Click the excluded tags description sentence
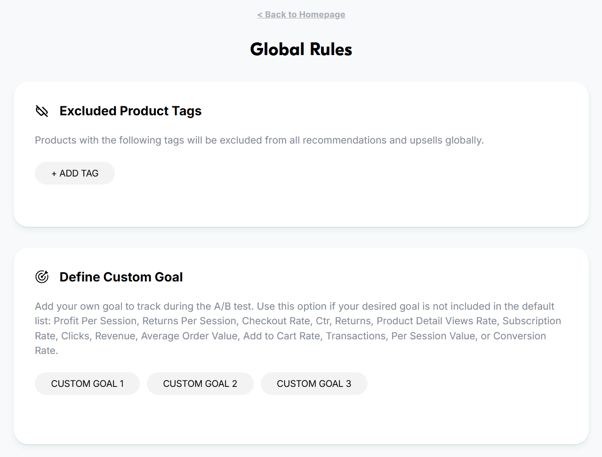This screenshot has height=457, width=602. (x=259, y=140)
